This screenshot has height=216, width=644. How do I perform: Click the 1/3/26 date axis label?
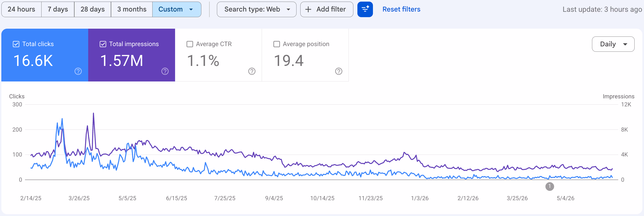coord(420,198)
